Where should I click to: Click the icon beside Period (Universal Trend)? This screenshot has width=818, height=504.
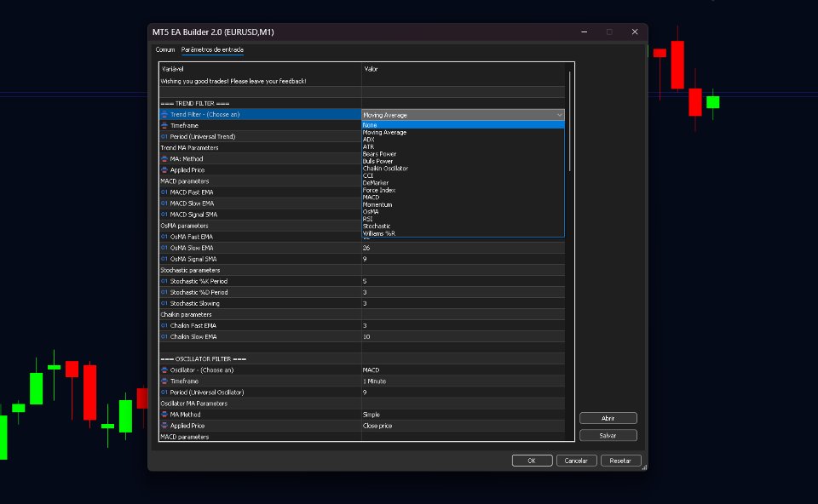[x=164, y=136]
